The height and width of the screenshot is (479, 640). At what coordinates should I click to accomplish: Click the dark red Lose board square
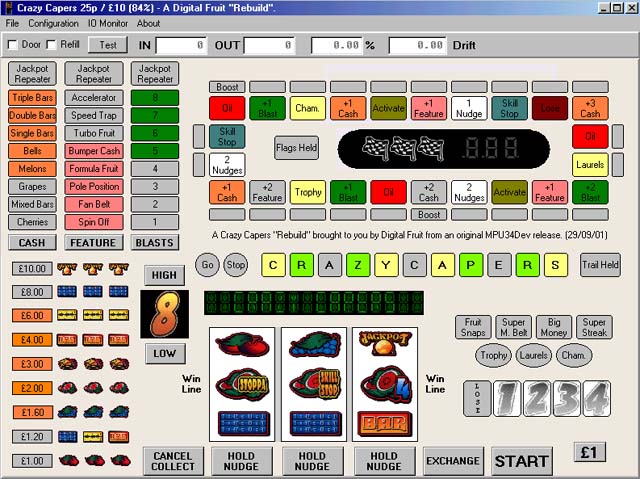550,108
